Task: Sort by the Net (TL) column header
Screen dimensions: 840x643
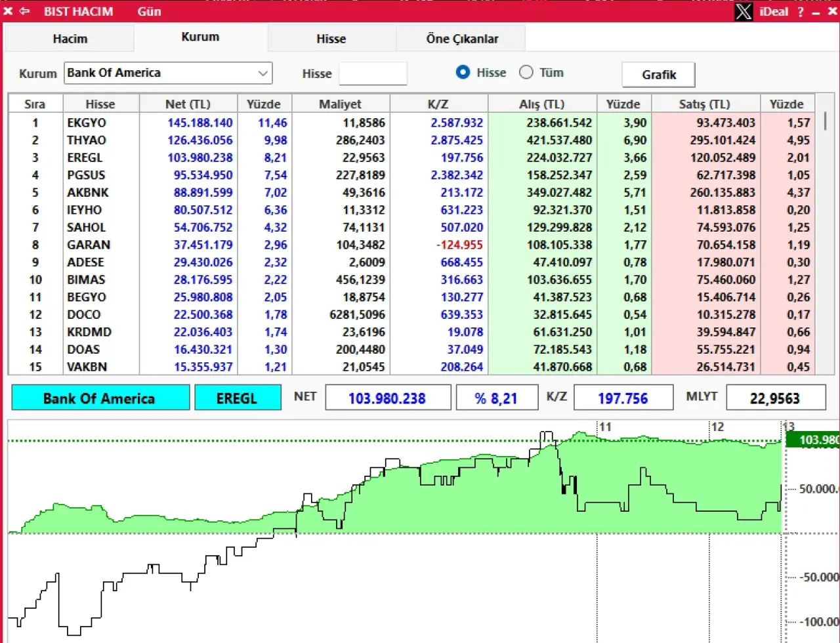Action: click(188, 104)
